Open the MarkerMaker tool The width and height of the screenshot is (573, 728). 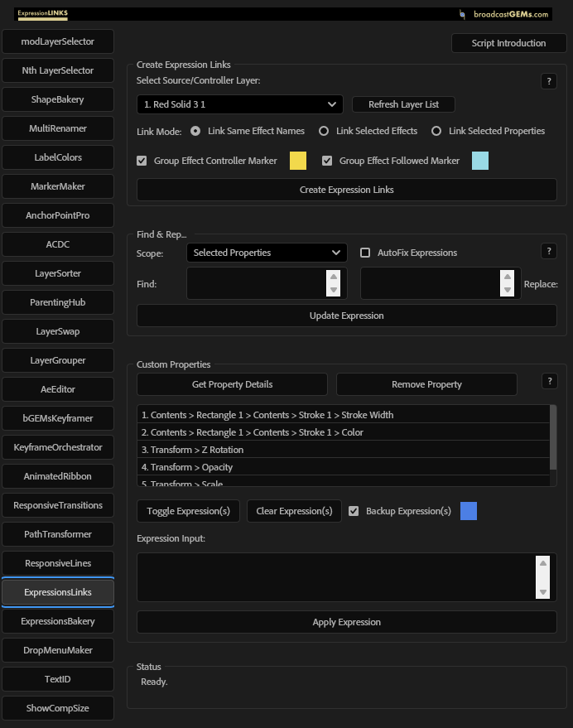58,186
